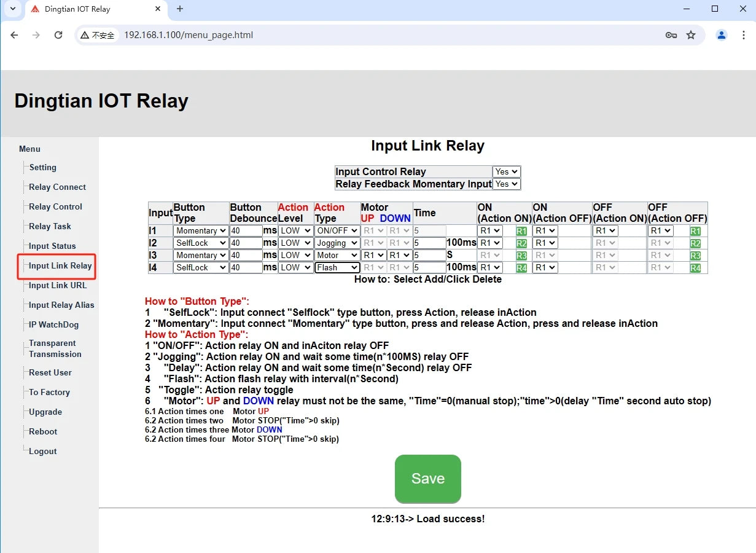Viewport: 756px width, 553px height.
Task: Open I2 Action Level dropdown
Action: [x=295, y=243]
